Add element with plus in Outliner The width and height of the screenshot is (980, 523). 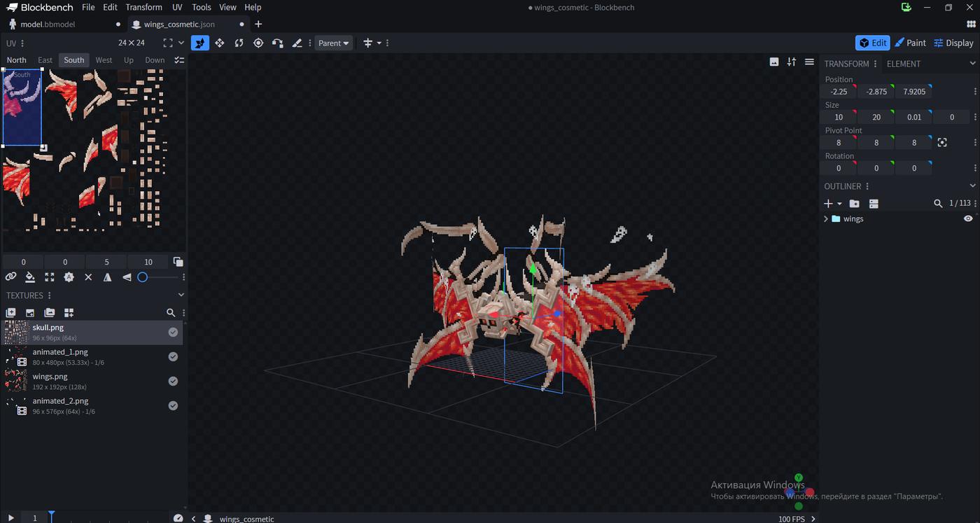pos(829,204)
